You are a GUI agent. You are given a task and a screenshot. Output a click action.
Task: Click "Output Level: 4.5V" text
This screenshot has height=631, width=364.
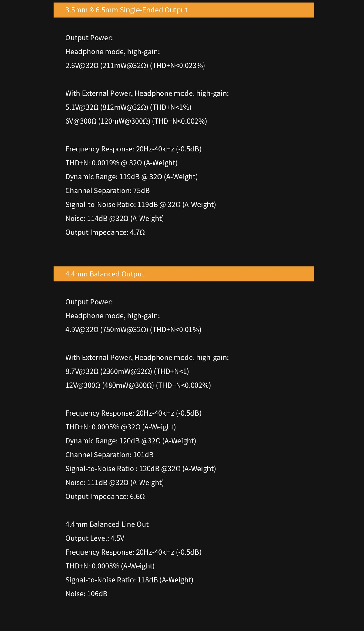click(95, 538)
